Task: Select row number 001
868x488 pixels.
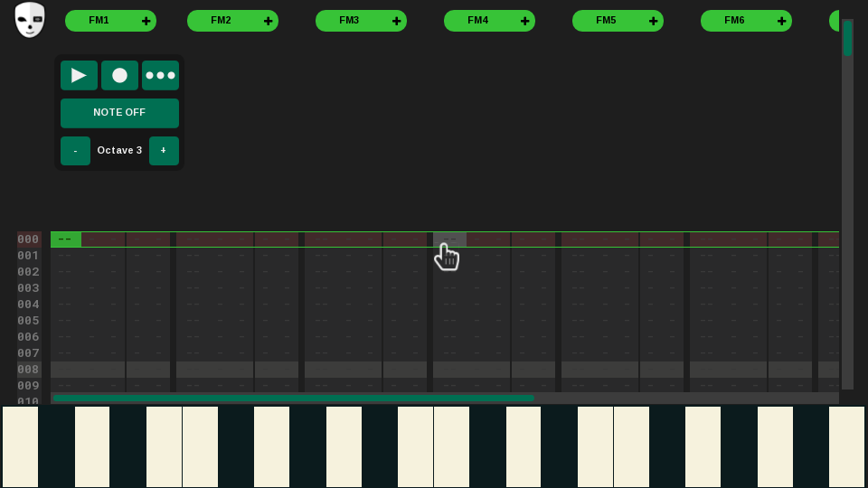Action: pyautogui.click(x=28, y=256)
